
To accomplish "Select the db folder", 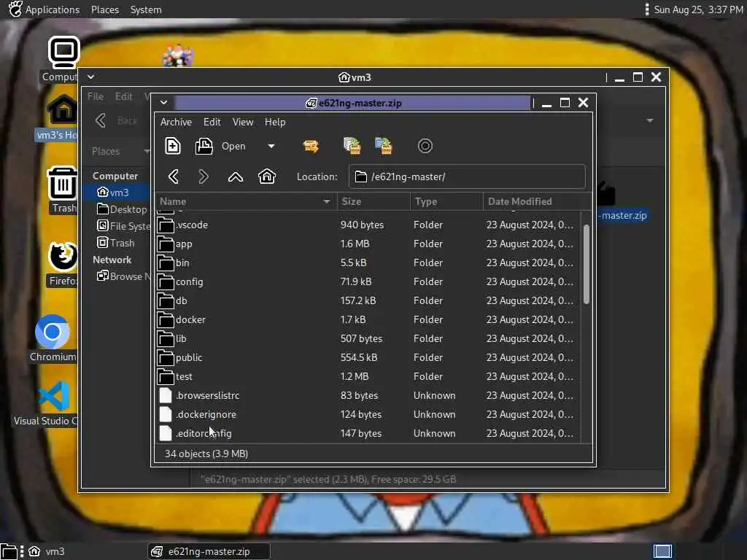I will click(368, 301).
